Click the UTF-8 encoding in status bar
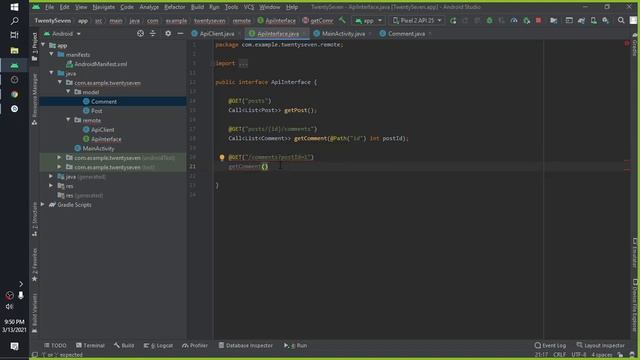 tap(578, 355)
